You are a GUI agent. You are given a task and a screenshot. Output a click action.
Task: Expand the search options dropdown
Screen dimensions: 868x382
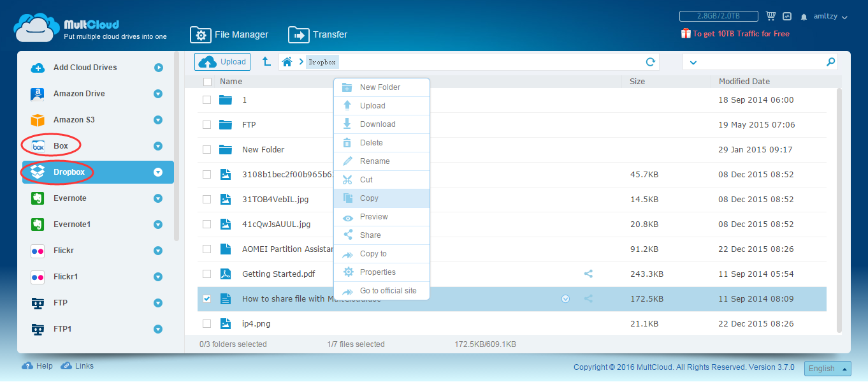(x=693, y=62)
